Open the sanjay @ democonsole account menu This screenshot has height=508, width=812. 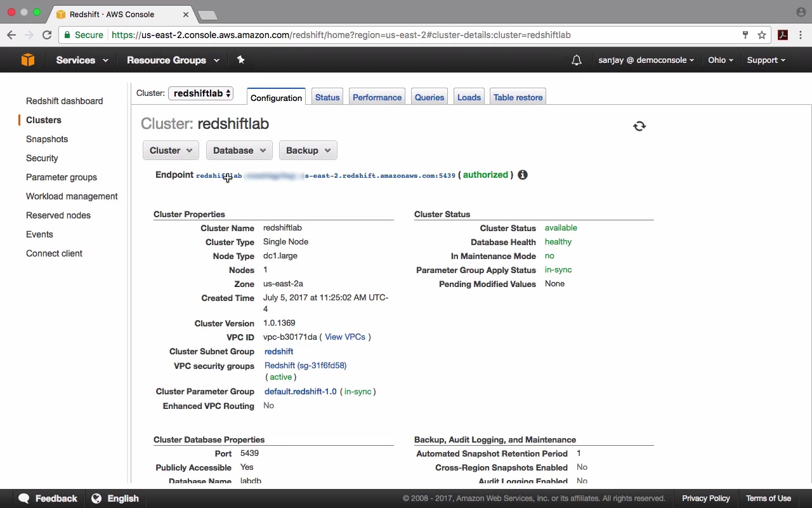click(646, 60)
